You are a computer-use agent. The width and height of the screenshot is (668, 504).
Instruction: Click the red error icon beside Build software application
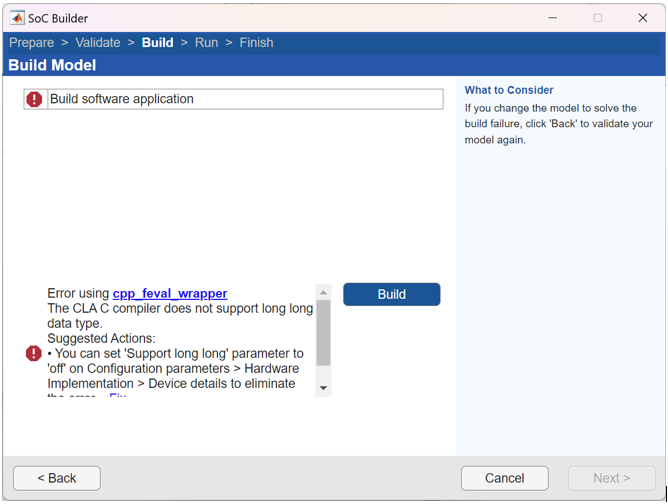(35, 99)
